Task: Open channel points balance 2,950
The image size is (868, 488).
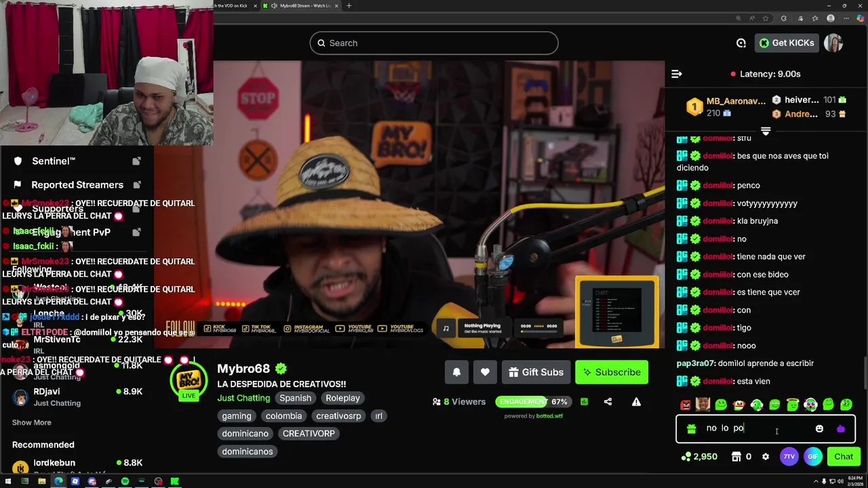Action: (699, 457)
